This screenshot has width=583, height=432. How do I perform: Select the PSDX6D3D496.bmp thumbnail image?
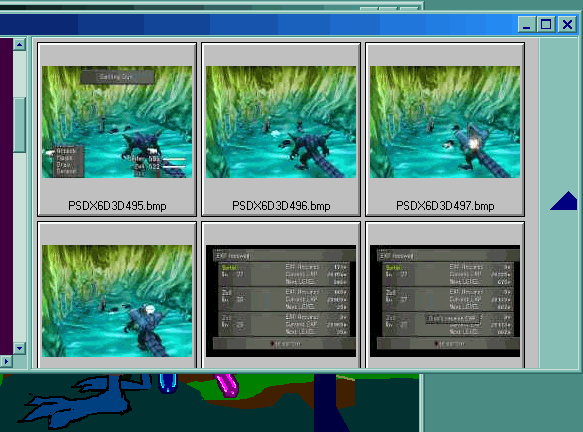[x=281, y=122]
